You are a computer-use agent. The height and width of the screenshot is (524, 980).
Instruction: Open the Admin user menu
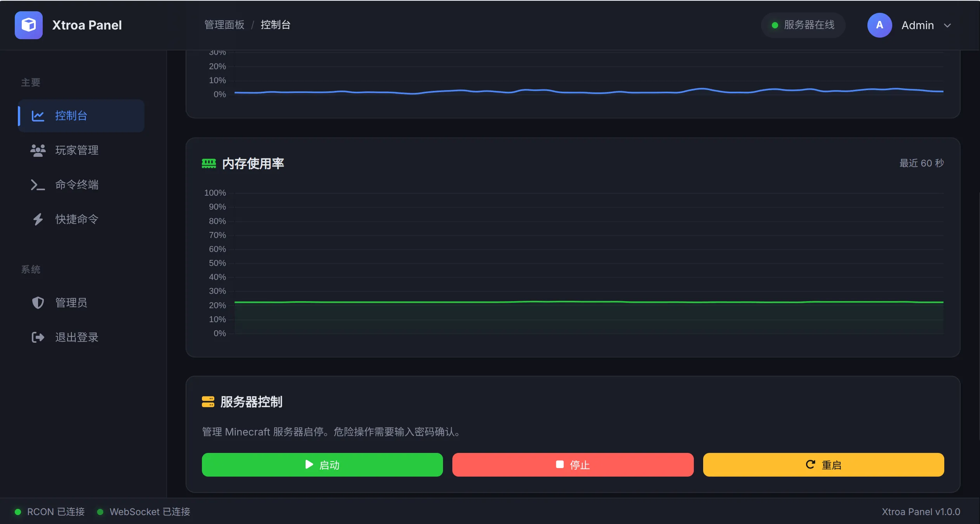(917, 26)
